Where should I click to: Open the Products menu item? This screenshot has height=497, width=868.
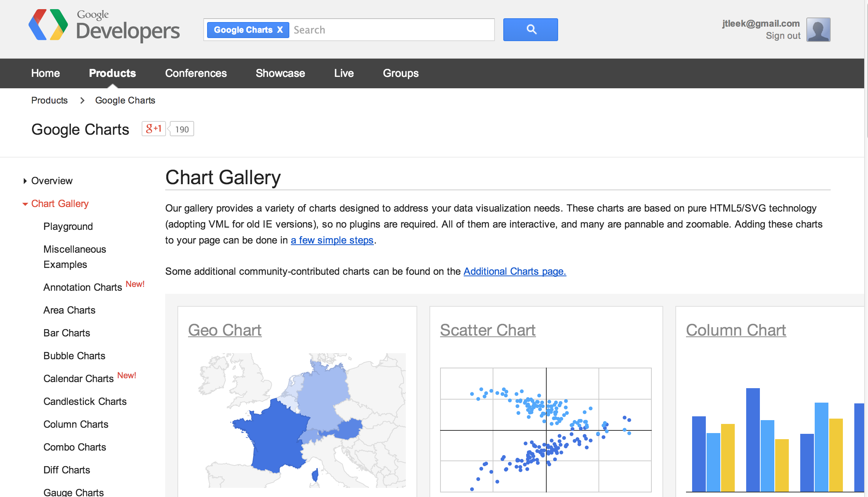click(x=112, y=73)
